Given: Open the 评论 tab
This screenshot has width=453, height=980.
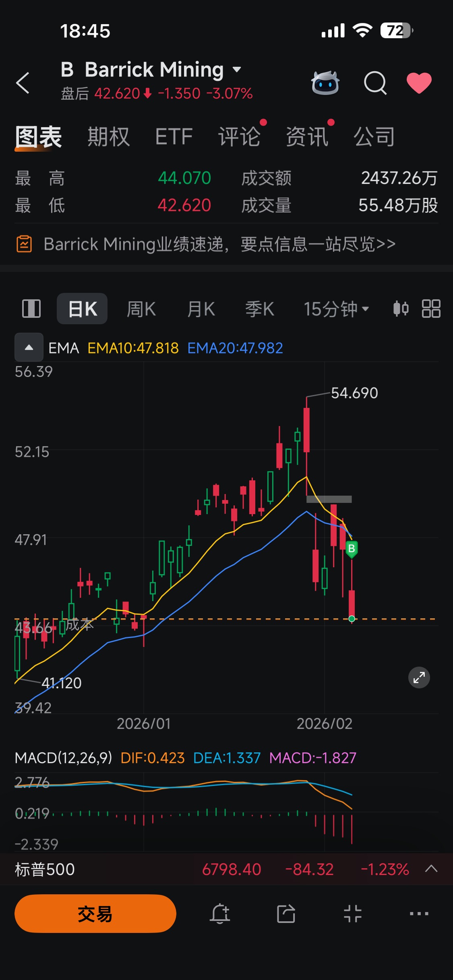Looking at the screenshot, I should point(239,137).
